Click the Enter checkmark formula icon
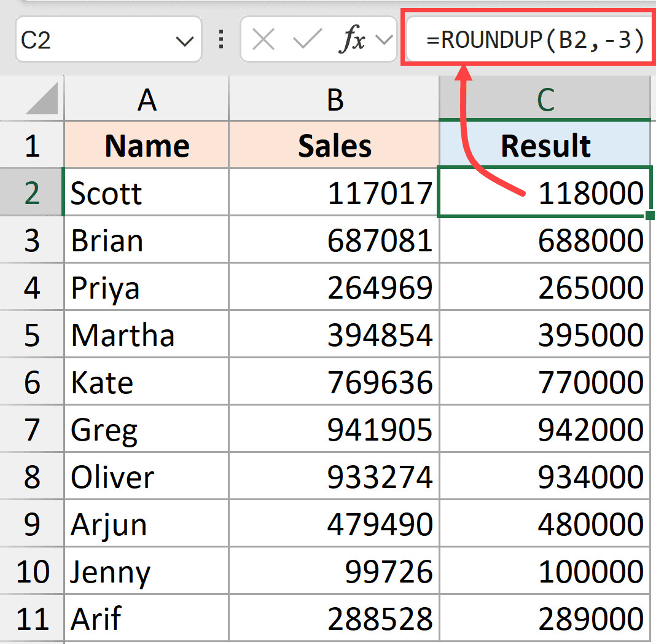This screenshot has height=644, width=656. coord(306,41)
